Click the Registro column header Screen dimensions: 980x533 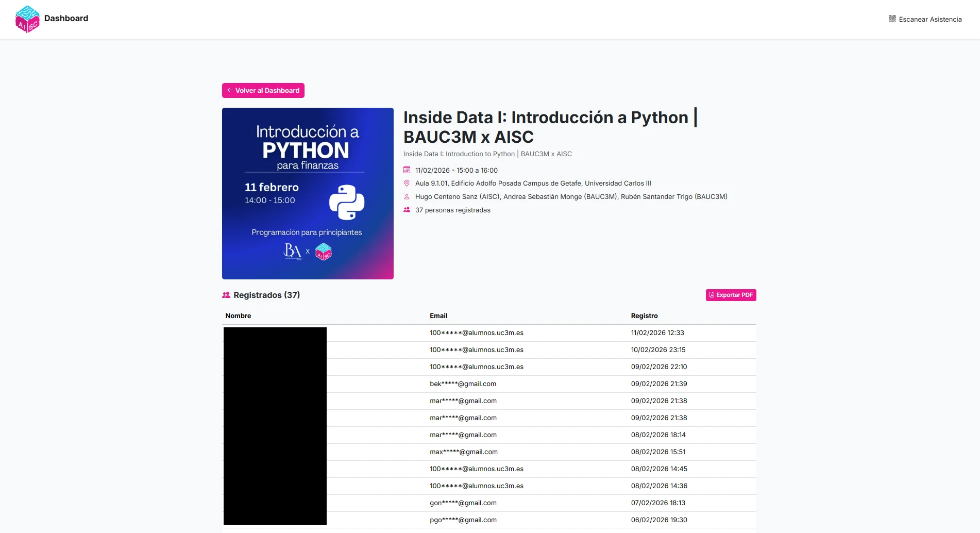click(x=644, y=316)
